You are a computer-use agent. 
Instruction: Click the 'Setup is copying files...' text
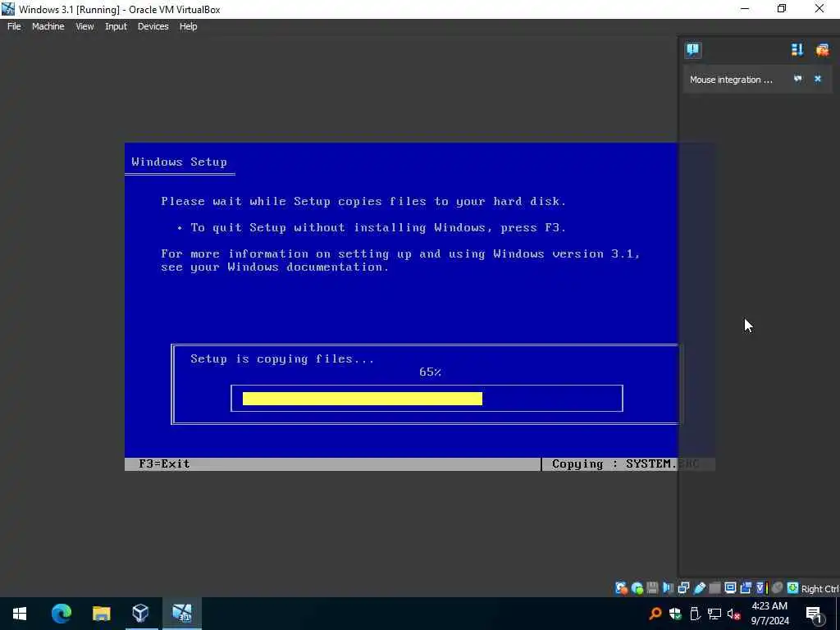[x=282, y=359]
